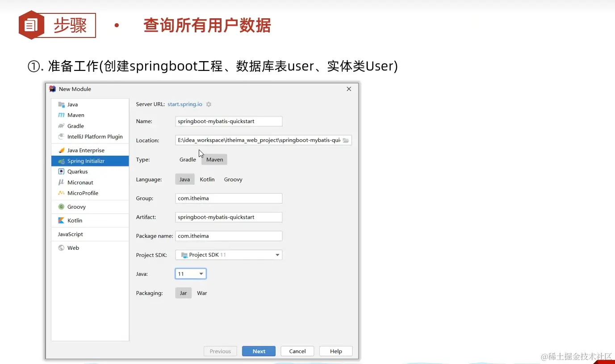This screenshot has height=364, width=615.
Task: Browse for Location with folder icon
Action: click(x=346, y=141)
